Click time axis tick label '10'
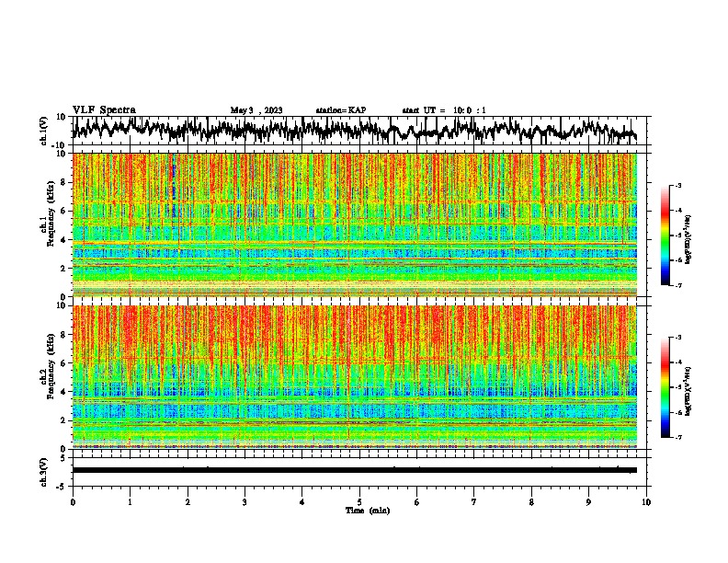The image size is (728, 563). pyautogui.click(x=646, y=502)
